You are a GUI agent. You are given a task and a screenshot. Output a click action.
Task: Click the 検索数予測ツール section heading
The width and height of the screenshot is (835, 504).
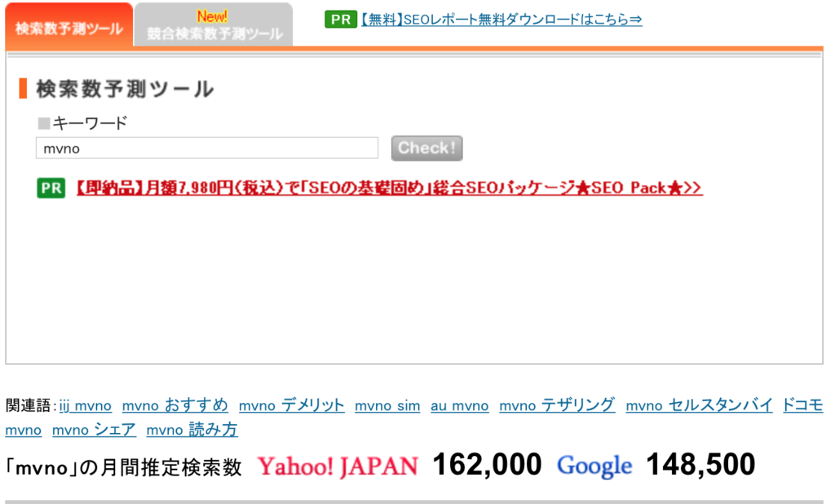[x=125, y=89]
